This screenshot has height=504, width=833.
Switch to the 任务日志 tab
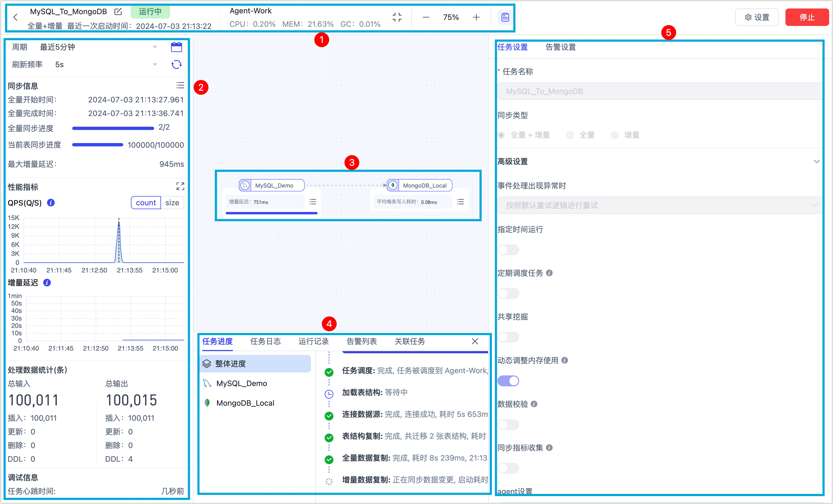(265, 341)
